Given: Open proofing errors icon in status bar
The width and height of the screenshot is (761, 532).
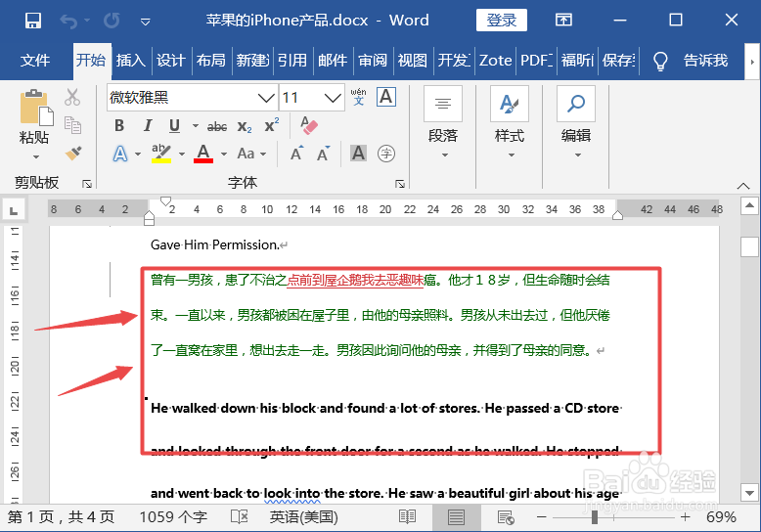Looking at the screenshot, I should (x=240, y=517).
